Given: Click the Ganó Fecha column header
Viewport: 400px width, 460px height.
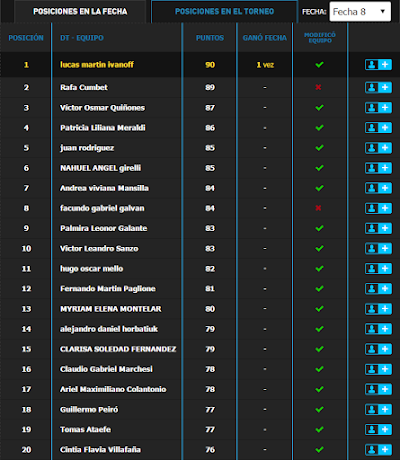Looking at the screenshot, I should tap(265, 38).
